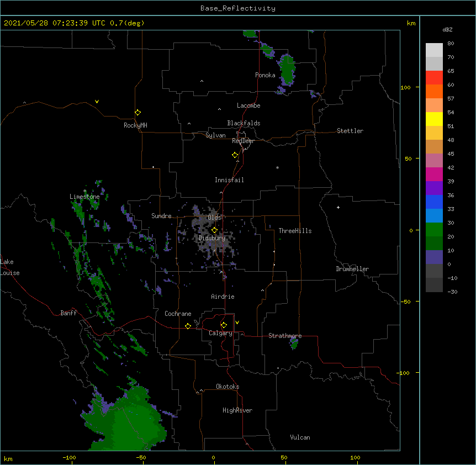Select the Vulcan label
Viewport: 476px width, 465px height.
[300, 437]
